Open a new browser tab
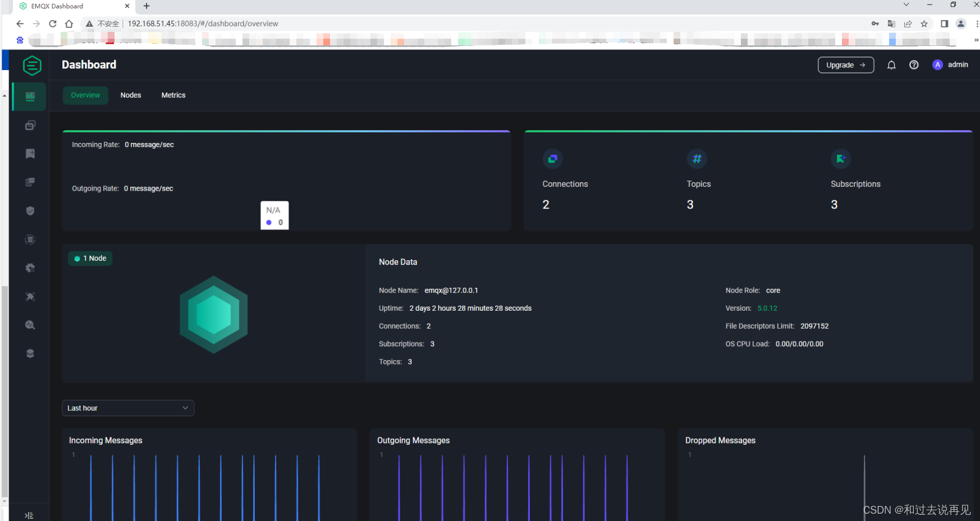Viewport: 980px width, 521px height. coord(146,6)
